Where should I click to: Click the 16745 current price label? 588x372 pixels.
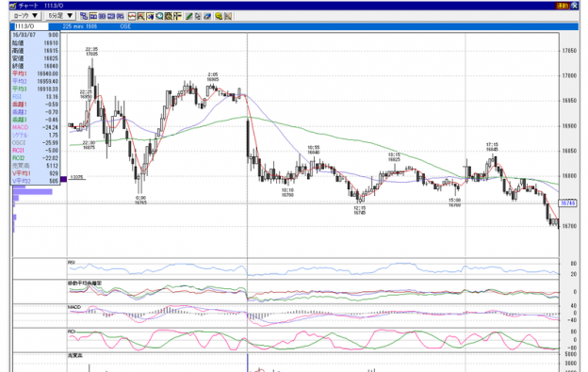tap(568, 203)
